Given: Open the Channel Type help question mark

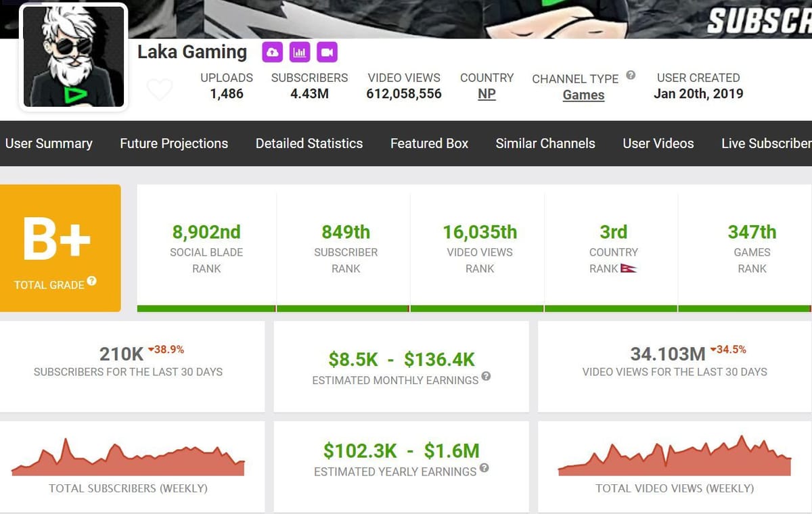Looking at the screenshot, I should tap(631, 75).
